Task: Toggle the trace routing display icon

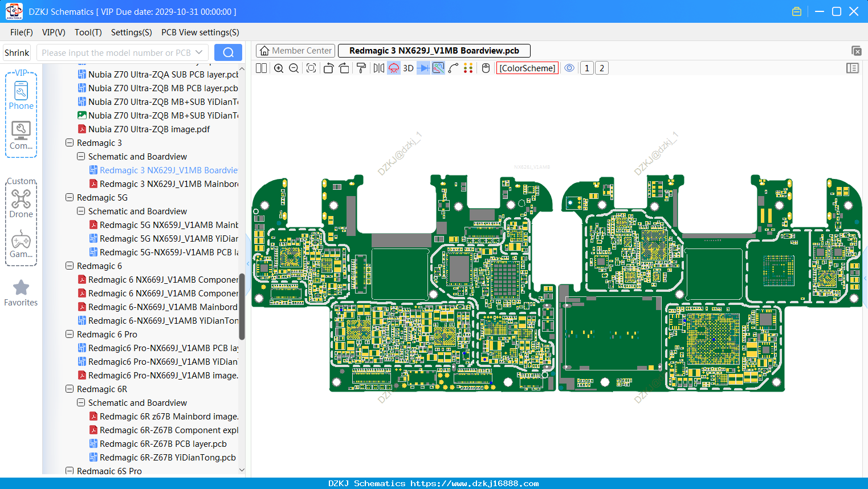Action: pyautogui.click(x=438, y=68)
